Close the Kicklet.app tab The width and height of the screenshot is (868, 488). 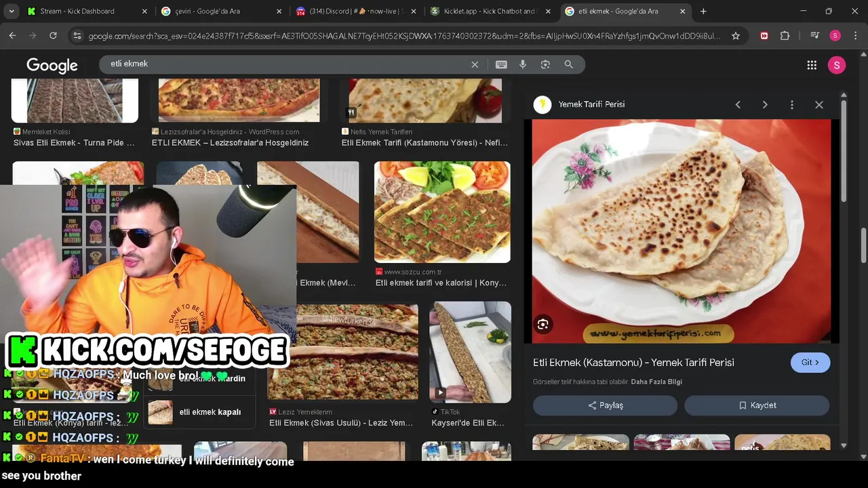pos(548,11)
